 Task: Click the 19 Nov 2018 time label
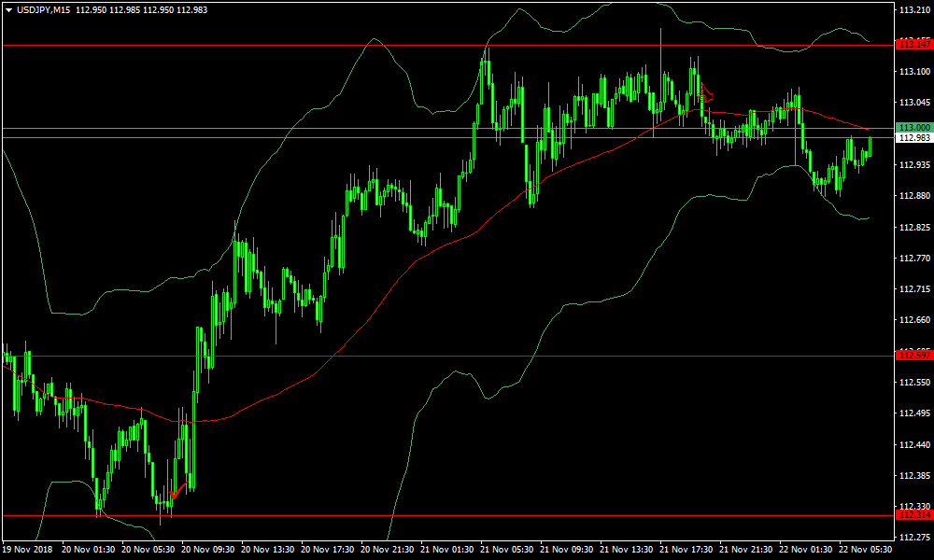25,550
